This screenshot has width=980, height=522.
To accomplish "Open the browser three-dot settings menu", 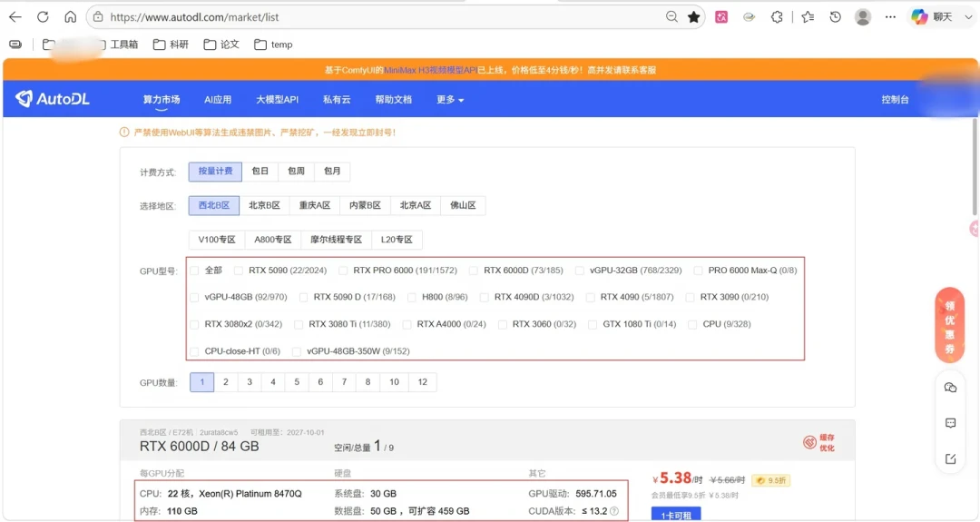I will point(891,17).
